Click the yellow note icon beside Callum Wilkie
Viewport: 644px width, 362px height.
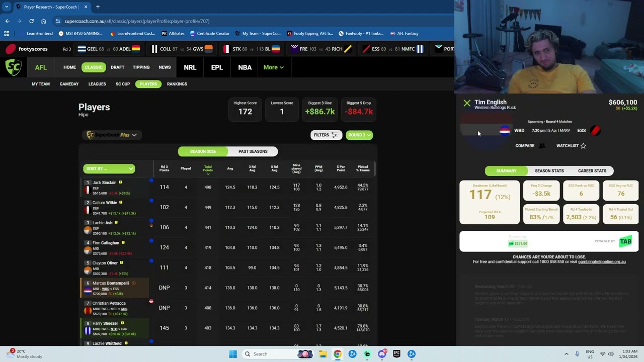click(121, 203)
